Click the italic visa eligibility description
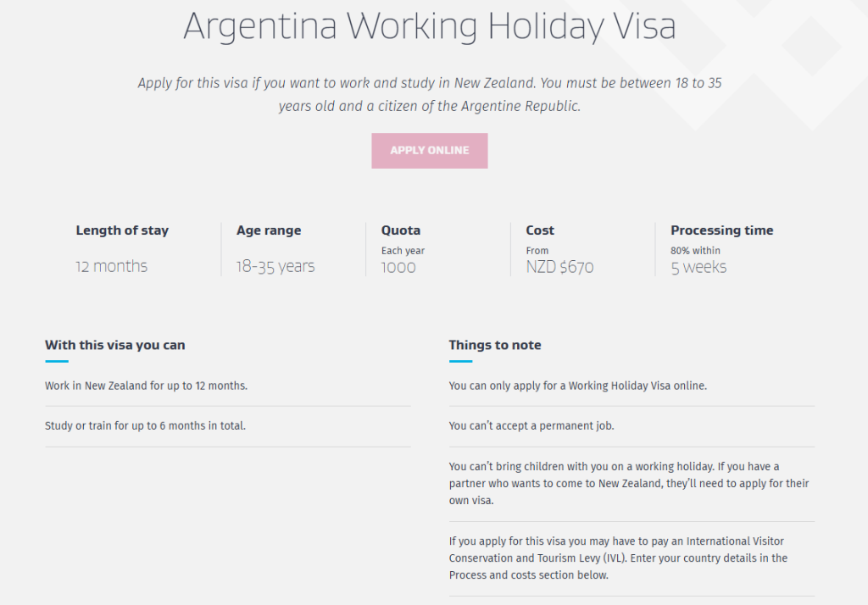This screenshot has height=605, width=868. pyautogui.click(x=429, y=95)
